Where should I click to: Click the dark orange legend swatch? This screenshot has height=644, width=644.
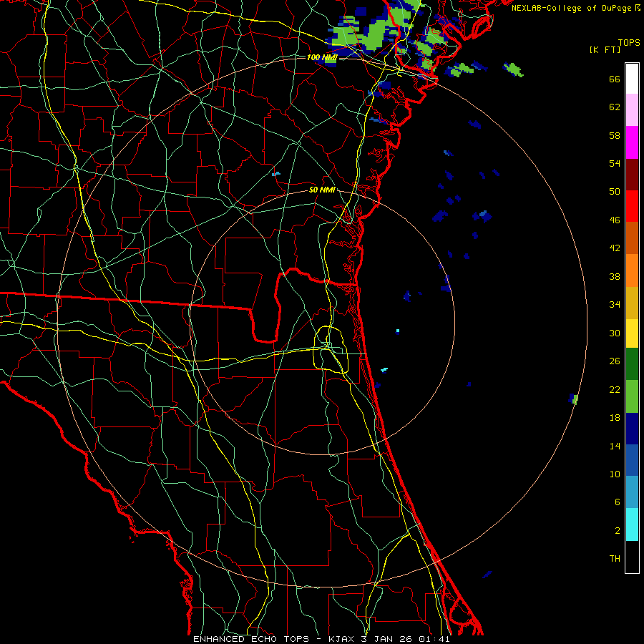pos(632,238)
